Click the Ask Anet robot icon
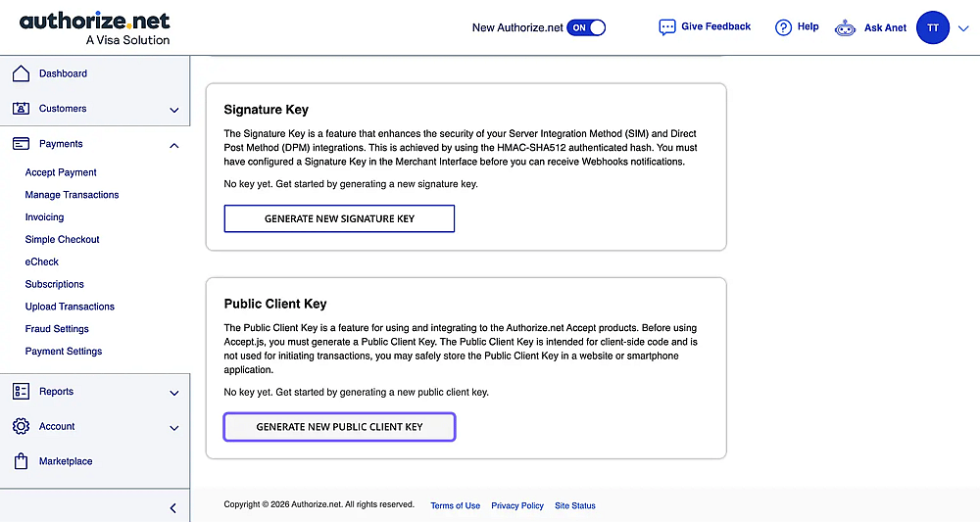The image size is (980, 522). [x=845, y=28]
